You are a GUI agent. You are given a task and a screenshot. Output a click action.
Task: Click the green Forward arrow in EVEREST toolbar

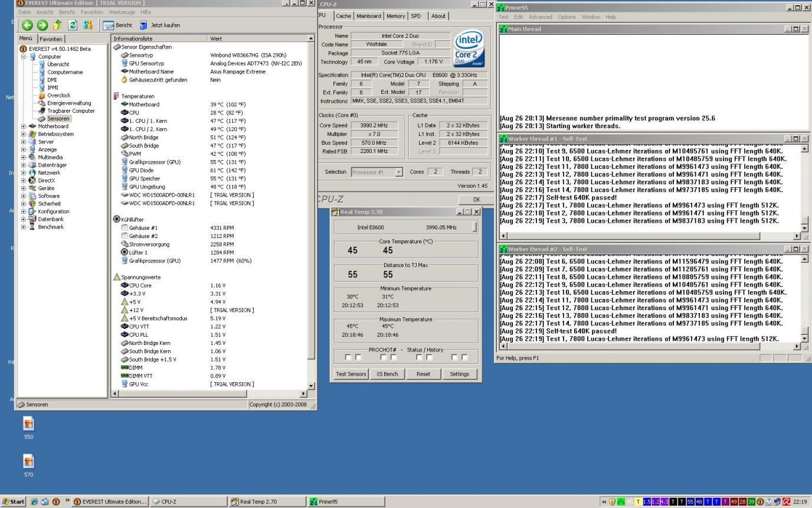[42, 25]
